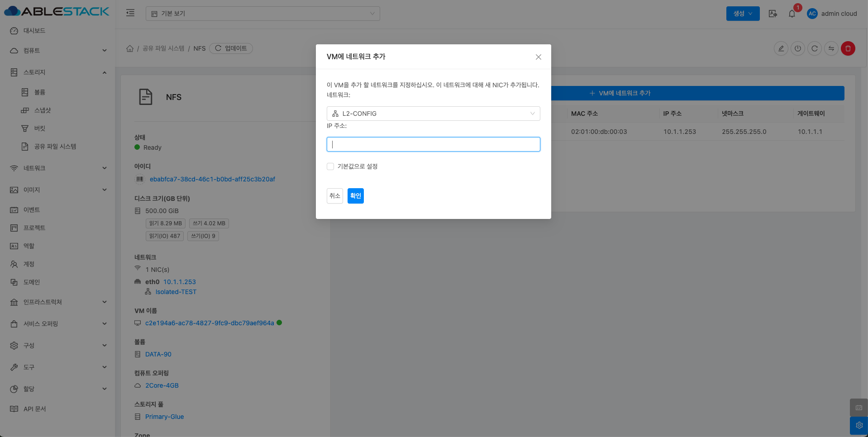868x437 pixels.
Task: Open the settings gear at bottom right
Action: click(858, 425)
